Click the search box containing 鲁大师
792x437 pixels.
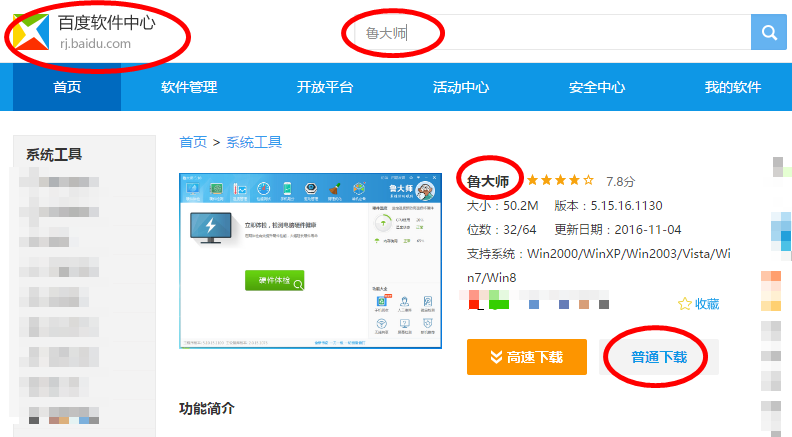pos(553,32)
